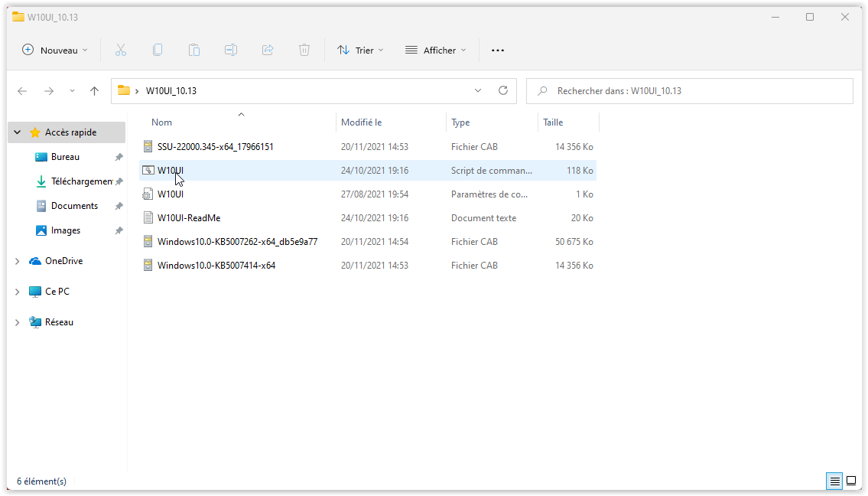868x496 pixels.
Task: Switch to large thumbnails view
Action: (851, 481)
